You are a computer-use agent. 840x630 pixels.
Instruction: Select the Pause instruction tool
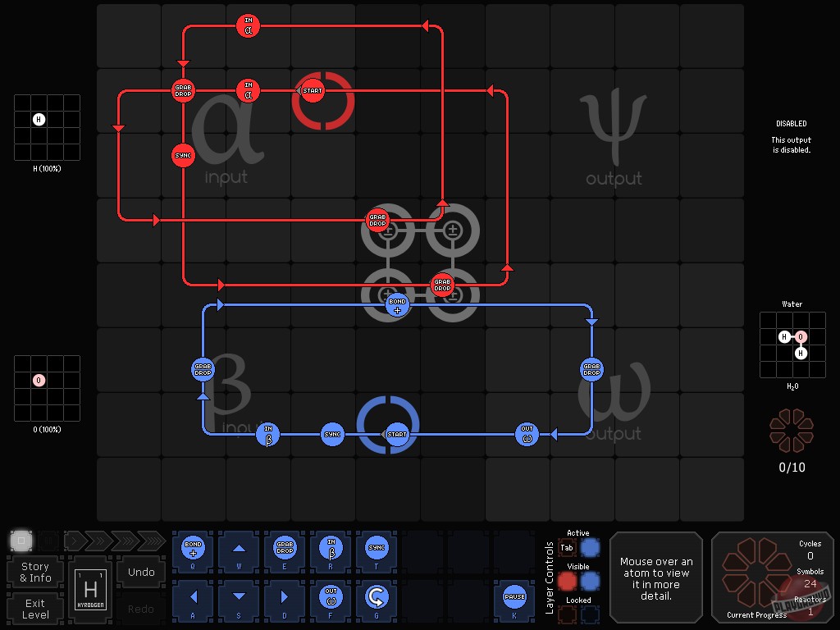pyautogui.click(x=514, y=596)
